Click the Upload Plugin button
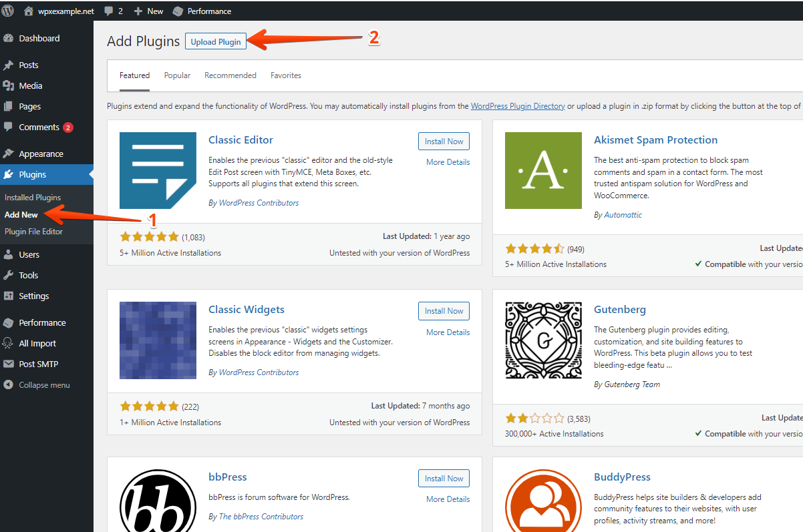Viewport: 803px width, 532px height. (216, 41)
